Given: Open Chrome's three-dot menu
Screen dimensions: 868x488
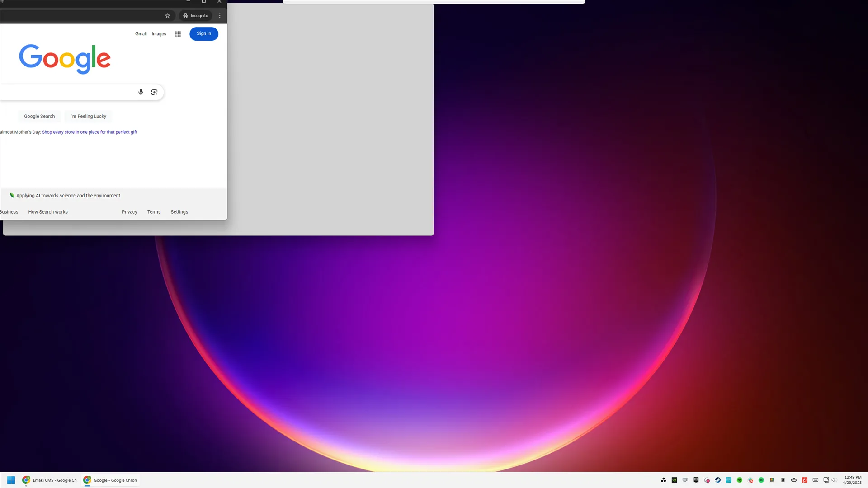Looking at the screenshot, I should (220, 15).
